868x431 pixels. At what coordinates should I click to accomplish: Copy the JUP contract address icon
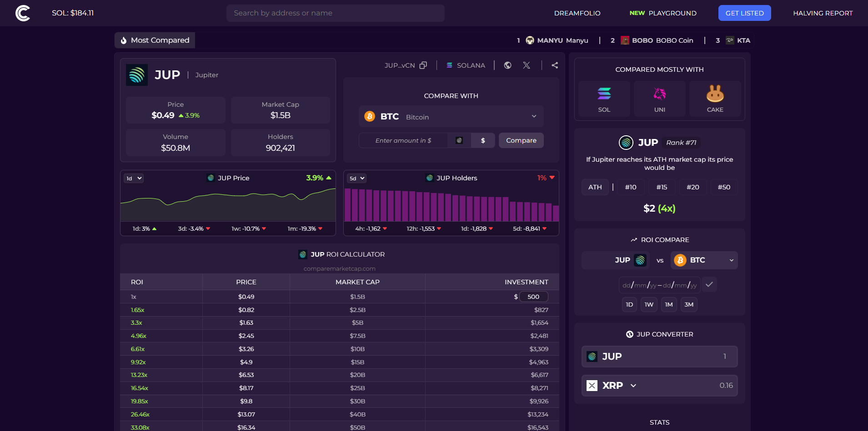click(x=423, y=65)
